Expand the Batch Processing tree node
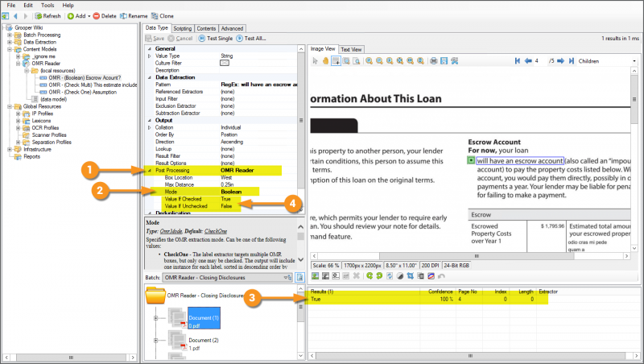Screen dimensions: 644x364 coord(10,35)
